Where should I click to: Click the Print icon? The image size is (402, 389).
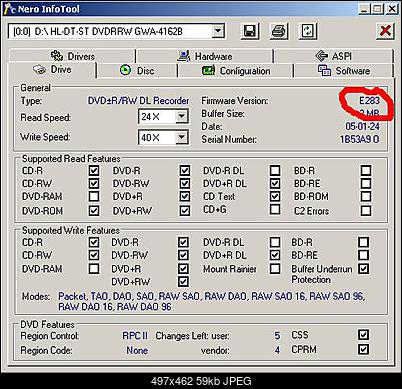point(279,31)
